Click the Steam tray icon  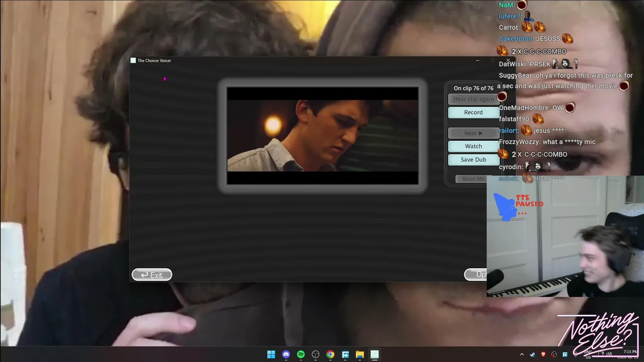532,354
